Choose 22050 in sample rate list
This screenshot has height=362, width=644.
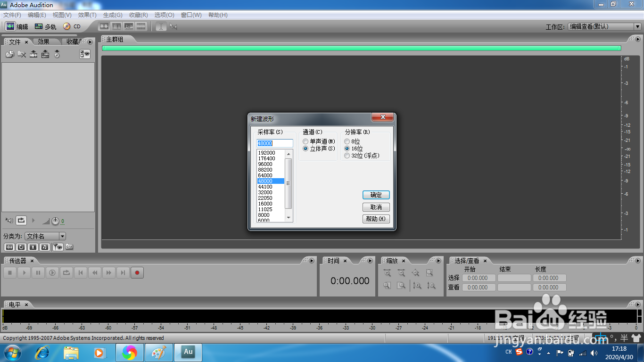pyautogui.click(x=271, y=198)
